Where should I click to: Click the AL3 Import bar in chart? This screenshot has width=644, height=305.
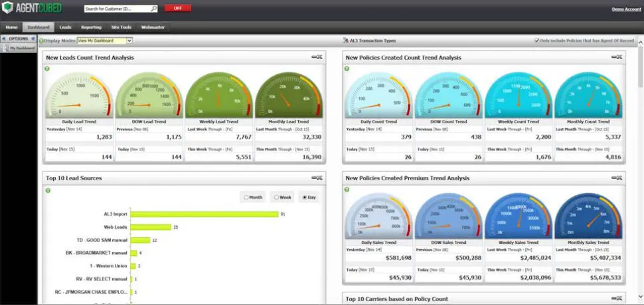204,214
